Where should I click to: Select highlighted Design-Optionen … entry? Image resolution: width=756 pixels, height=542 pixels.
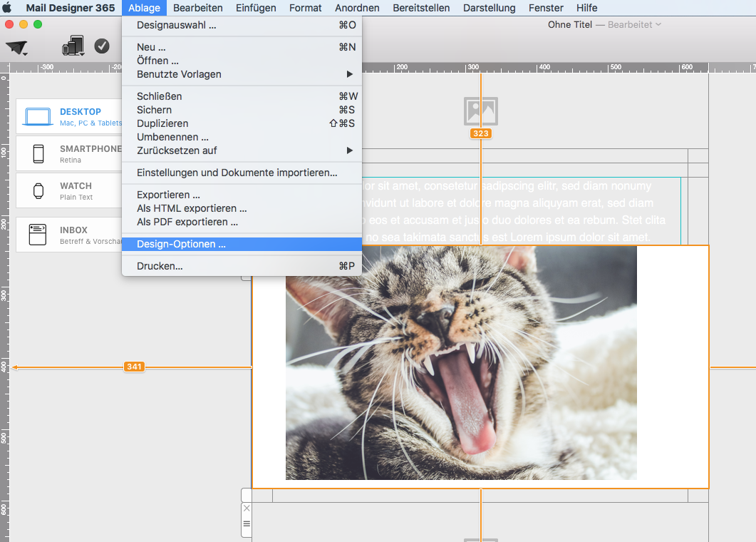click(242, 244)
